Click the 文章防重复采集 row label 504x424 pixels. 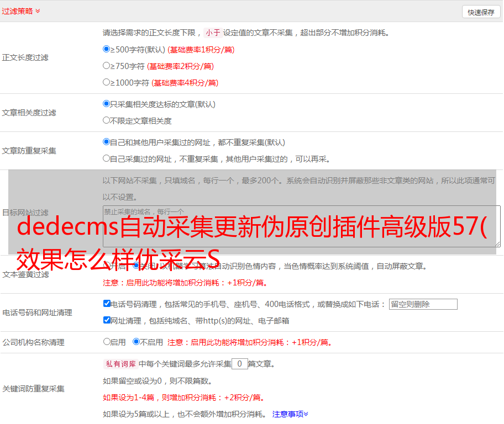pos(29,151)
